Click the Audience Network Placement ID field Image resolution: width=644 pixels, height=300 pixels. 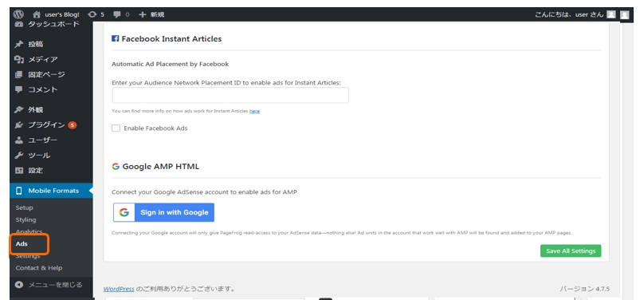click(230, 95)
